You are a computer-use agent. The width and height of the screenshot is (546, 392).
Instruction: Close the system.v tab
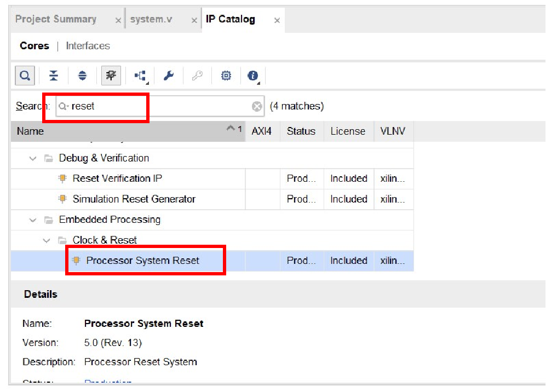click(x=194, y=21)
